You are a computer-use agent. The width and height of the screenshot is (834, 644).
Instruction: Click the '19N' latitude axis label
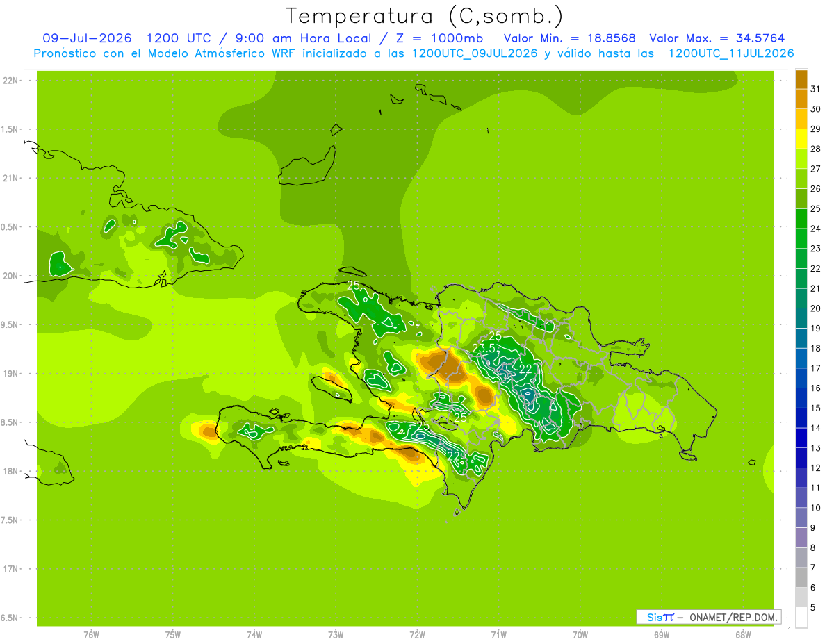[x=10, y=374]
